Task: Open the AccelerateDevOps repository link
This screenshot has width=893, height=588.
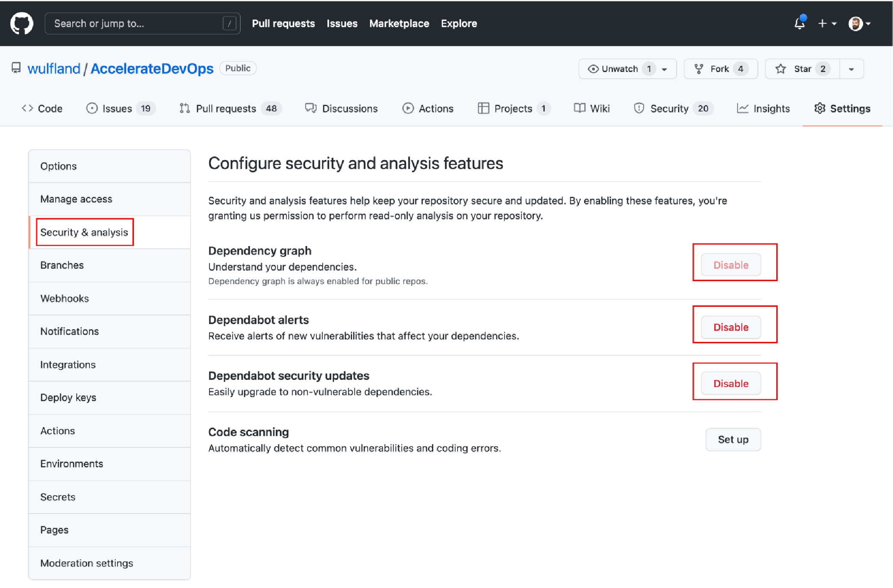Action: point(152,69)
